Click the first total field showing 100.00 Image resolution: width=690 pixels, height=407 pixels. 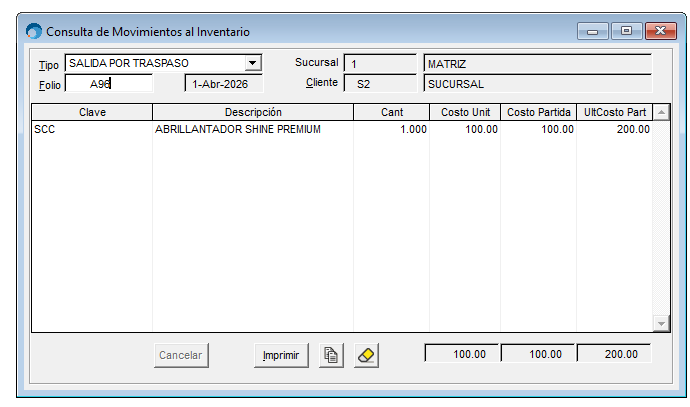(x=462, y=354)
